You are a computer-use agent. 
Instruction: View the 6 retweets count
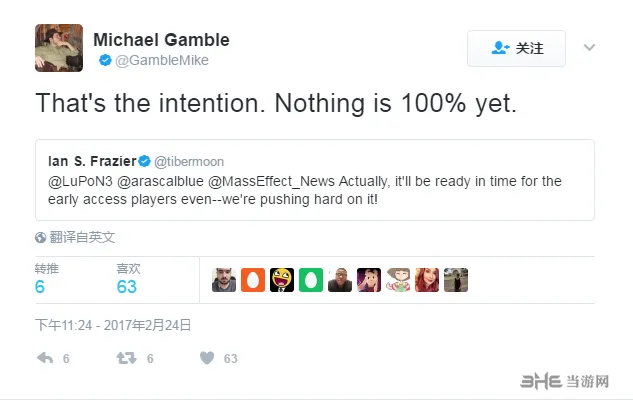coord(40,287)
